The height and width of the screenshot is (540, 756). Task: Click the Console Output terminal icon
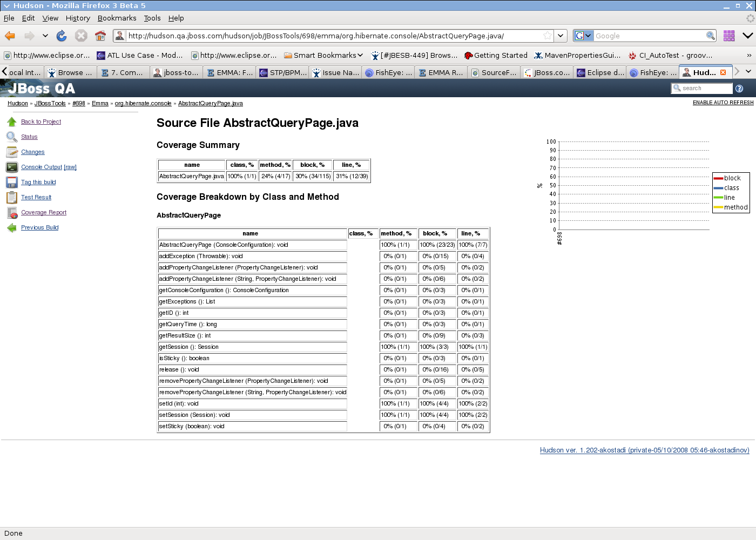pyautogui.click(x=12, y=167)
